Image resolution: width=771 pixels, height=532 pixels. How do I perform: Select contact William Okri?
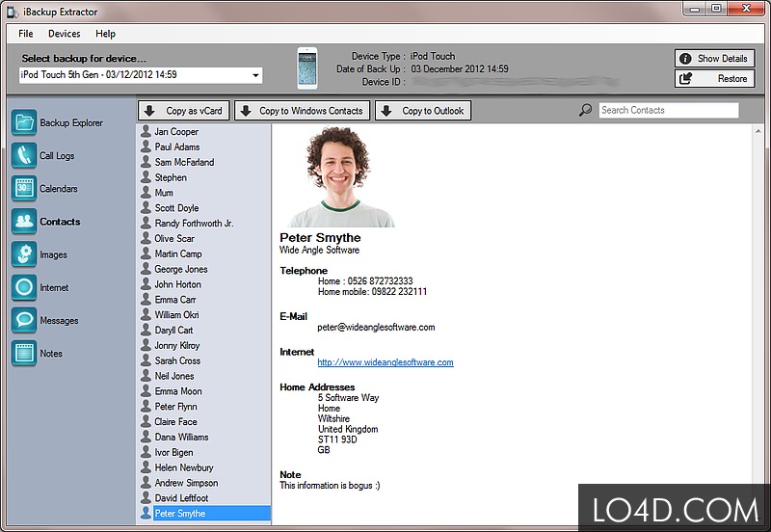[176, 315]
